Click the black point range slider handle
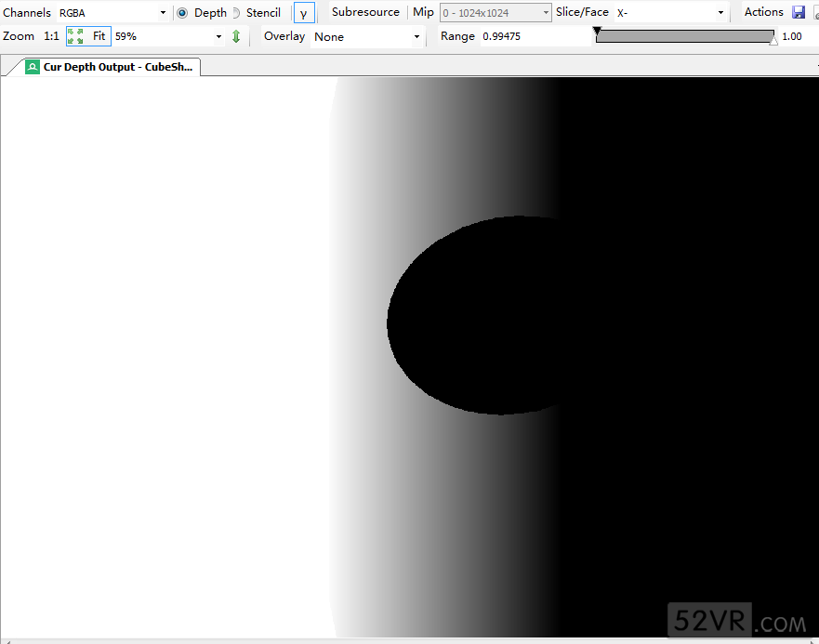The image size is (819, 644). [597, 31]
